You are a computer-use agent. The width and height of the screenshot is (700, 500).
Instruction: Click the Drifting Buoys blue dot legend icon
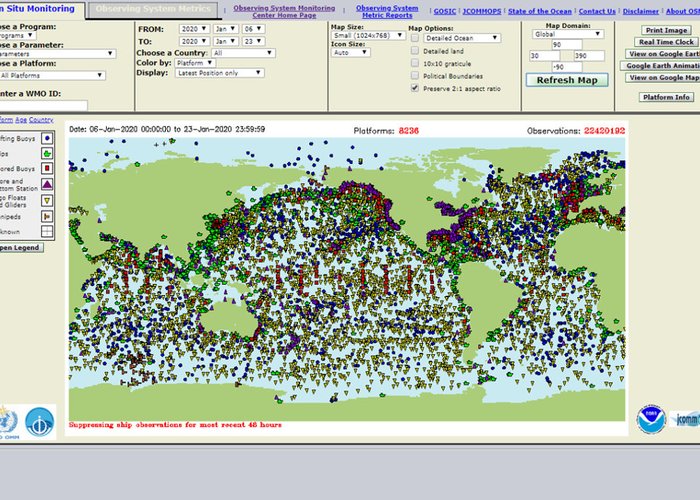pyautogui.click(x=46, y=138)
